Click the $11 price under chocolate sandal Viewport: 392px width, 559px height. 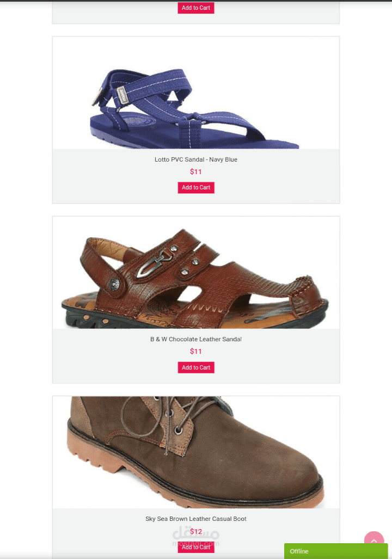196,351
